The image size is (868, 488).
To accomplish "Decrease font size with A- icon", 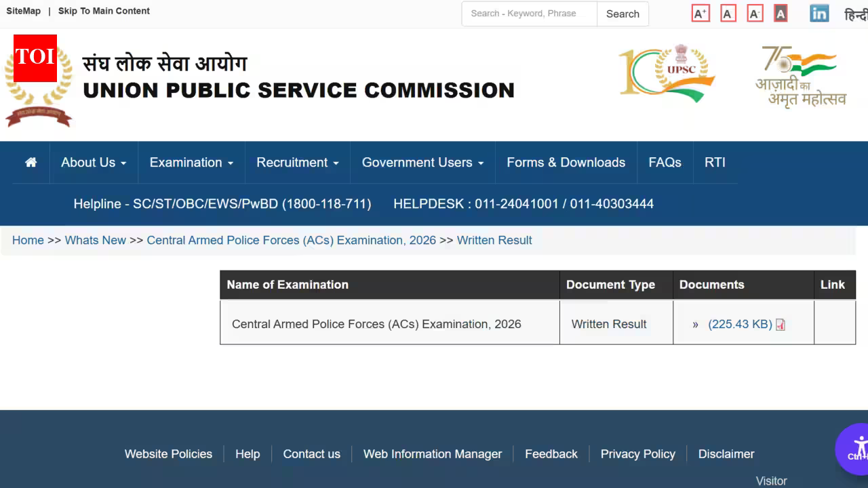I will pyautogui.click(x=755, y=14).
